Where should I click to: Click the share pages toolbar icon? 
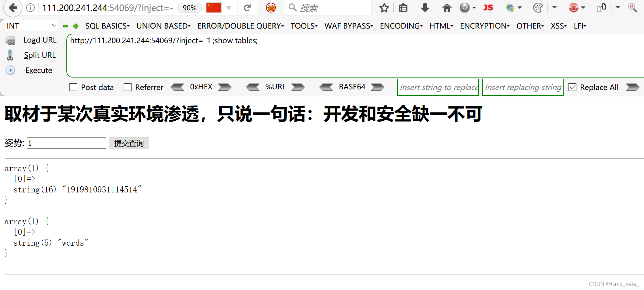(x=602, y=8)
